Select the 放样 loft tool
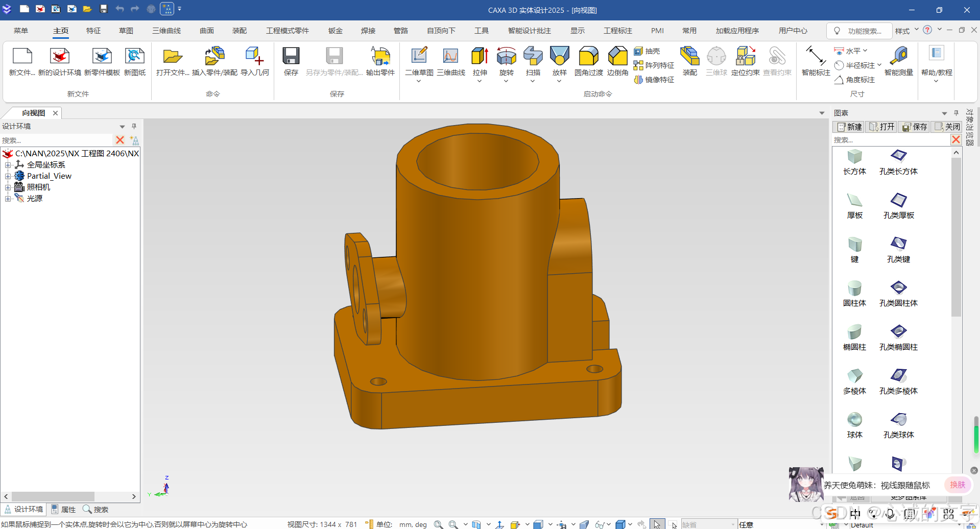Viewport: 980px width, 529px height. pos(560,56)
